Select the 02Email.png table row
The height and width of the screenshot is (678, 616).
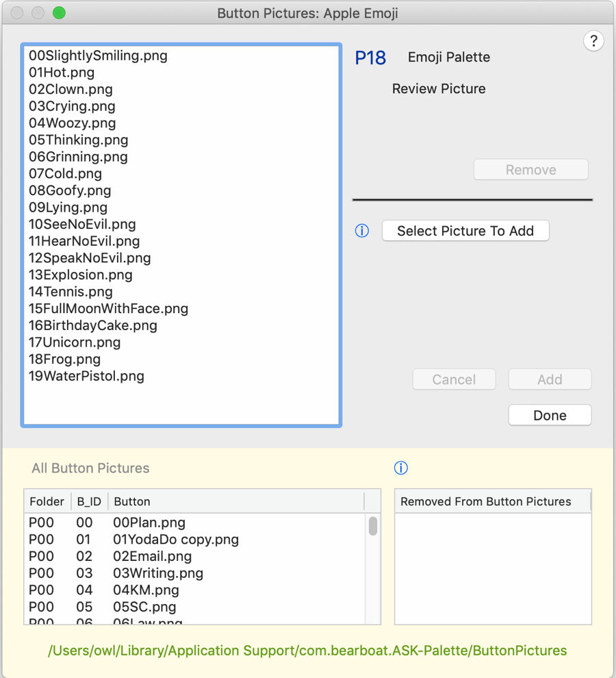point(152,556)
